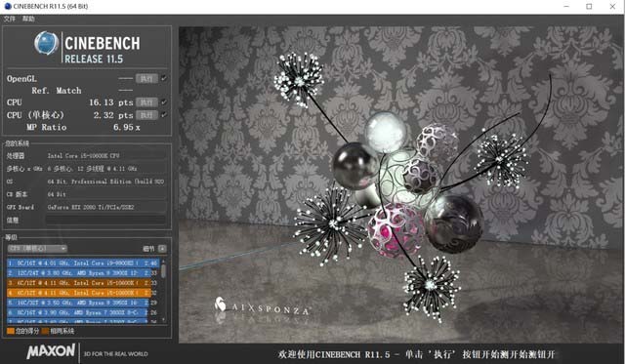Toggle the CPU (单核心) checkbox
This screenshot has width=625, height=364.
(163, 115)
